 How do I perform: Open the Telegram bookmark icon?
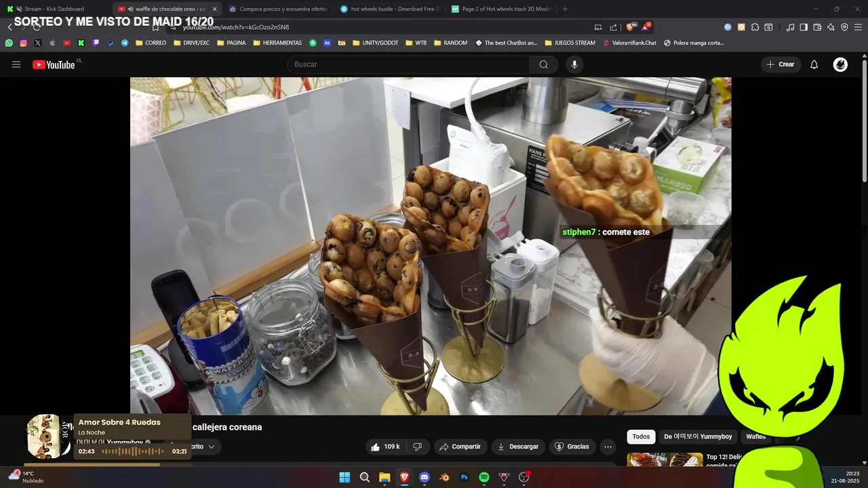[x=125, y=43]
